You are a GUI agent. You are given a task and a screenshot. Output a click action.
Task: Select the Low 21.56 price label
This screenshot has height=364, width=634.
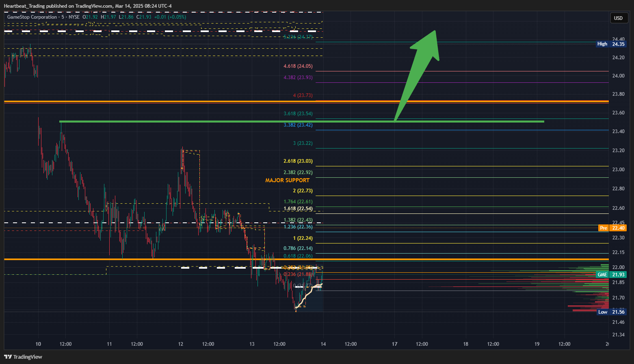[x=612, y=312]
